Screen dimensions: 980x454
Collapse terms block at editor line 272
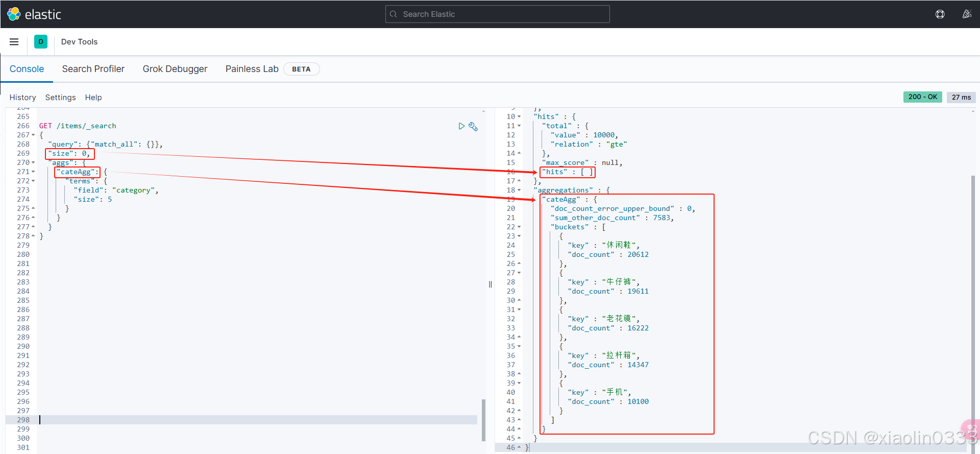coord(33,181)
